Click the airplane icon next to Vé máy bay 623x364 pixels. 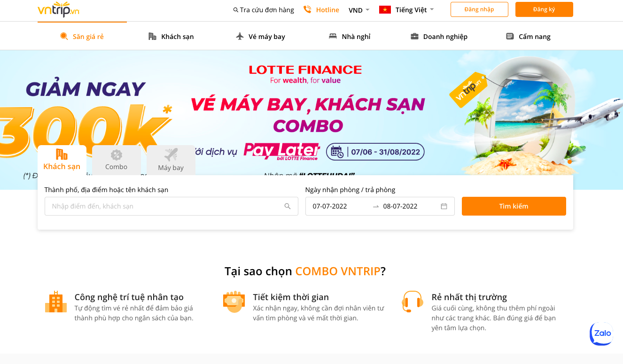click(240, 36)
